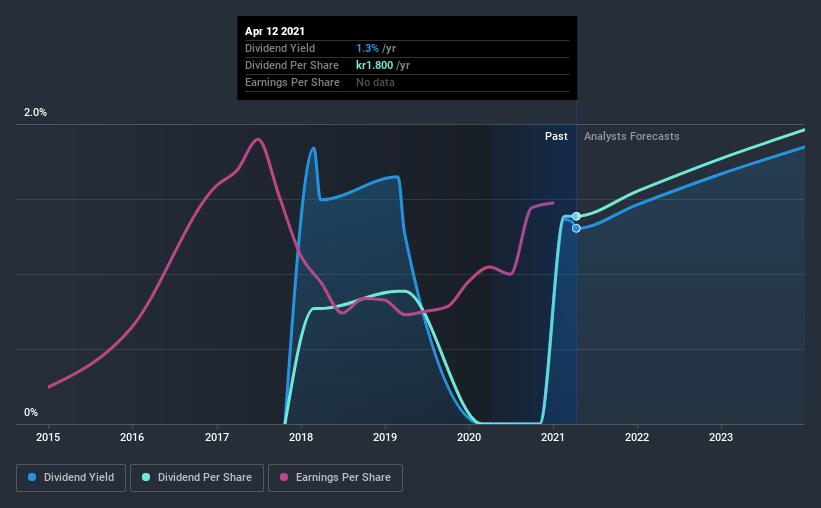This screenshot has width=821, height=508.
Task: Select the teal data point marker on chart
Action: click(x=576, y=216)
